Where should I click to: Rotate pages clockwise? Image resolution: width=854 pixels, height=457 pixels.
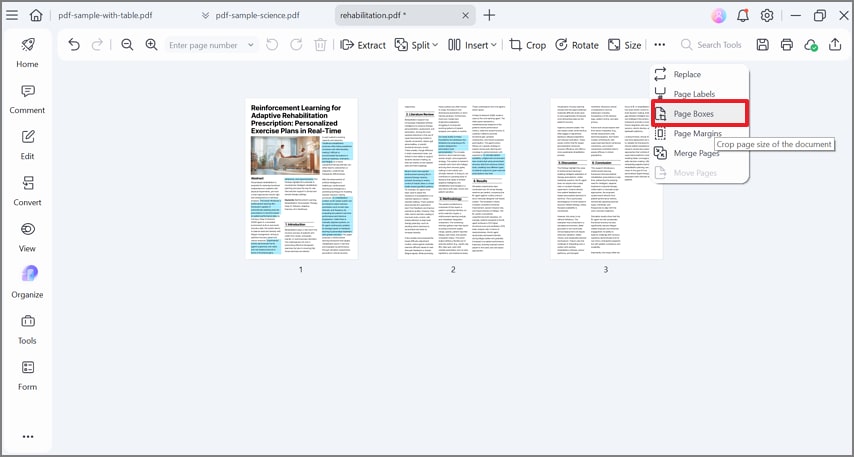click(x=296, y=45)
